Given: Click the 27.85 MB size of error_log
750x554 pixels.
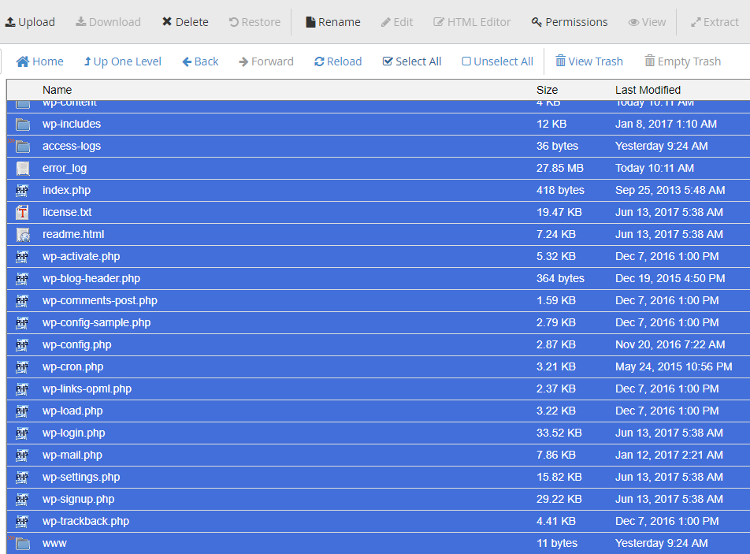Looking at the screenshot, I should [x=560, y=168].
